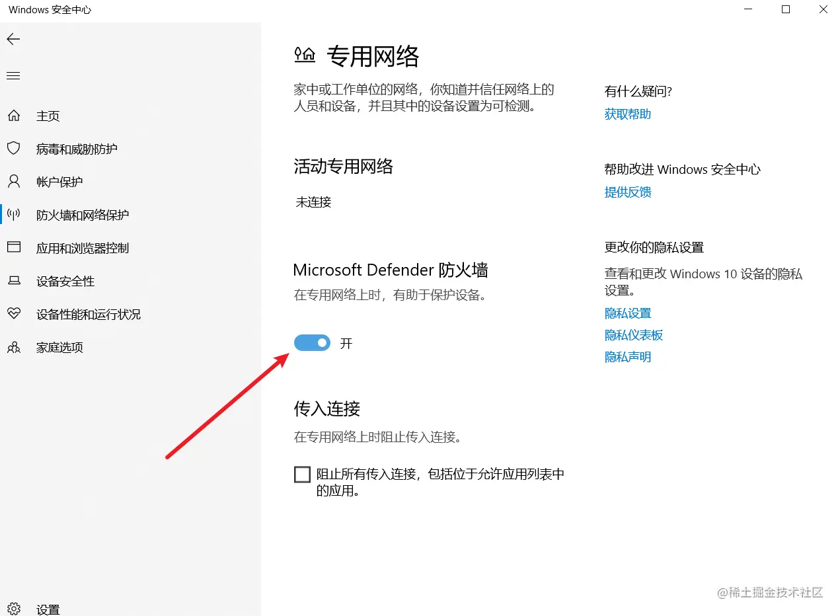
Task: Click the 防火墙和网络保护 signal icon
Action: [13, 215]
